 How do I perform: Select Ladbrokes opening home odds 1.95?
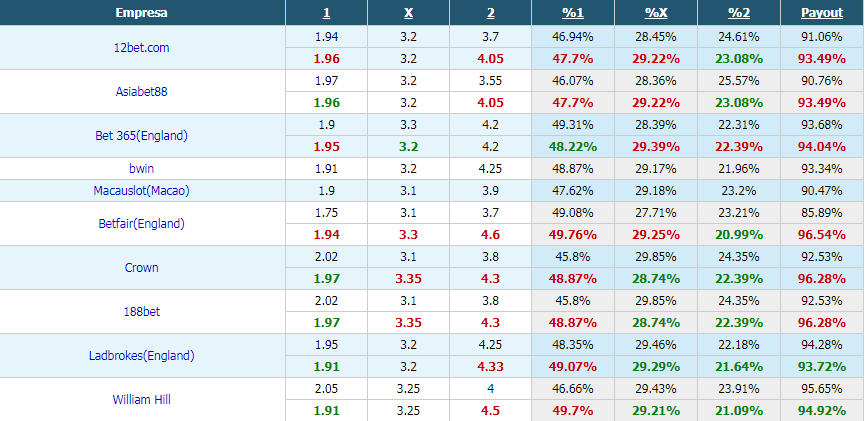tap(326, 345)
